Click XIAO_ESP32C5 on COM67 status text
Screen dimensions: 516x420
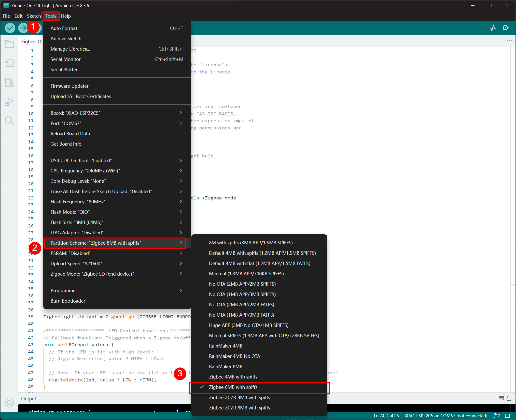coord(446,416)
